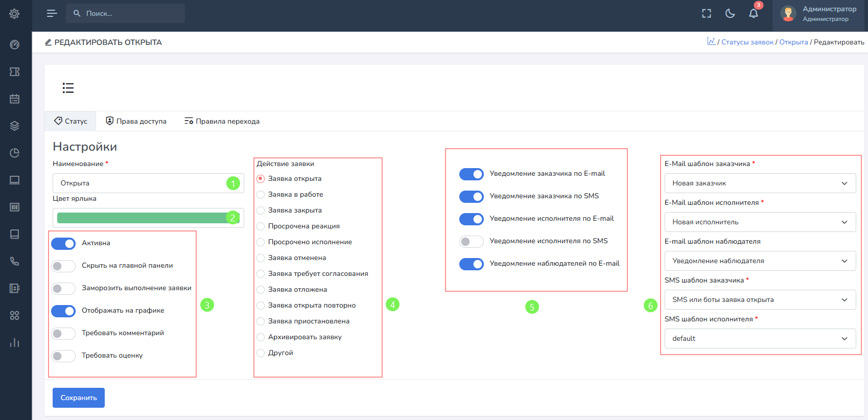868x420 pixels.
Task: Expand E-Mail шаблон заказчика dropdown
Action: click(x=760, y=183)
